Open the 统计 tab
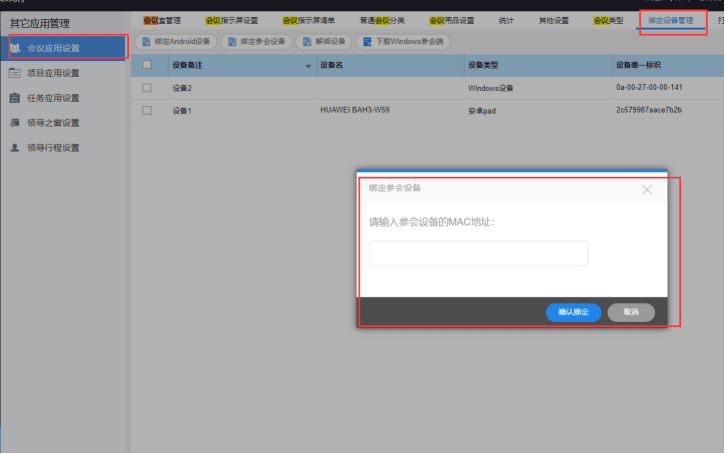The height and width of the screenshot is (454, 725). 506,20
